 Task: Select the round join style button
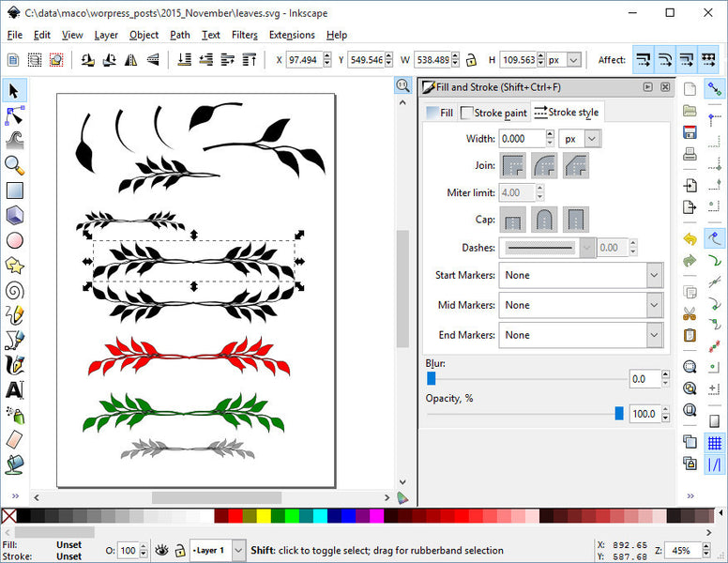(x=544, y=166)
